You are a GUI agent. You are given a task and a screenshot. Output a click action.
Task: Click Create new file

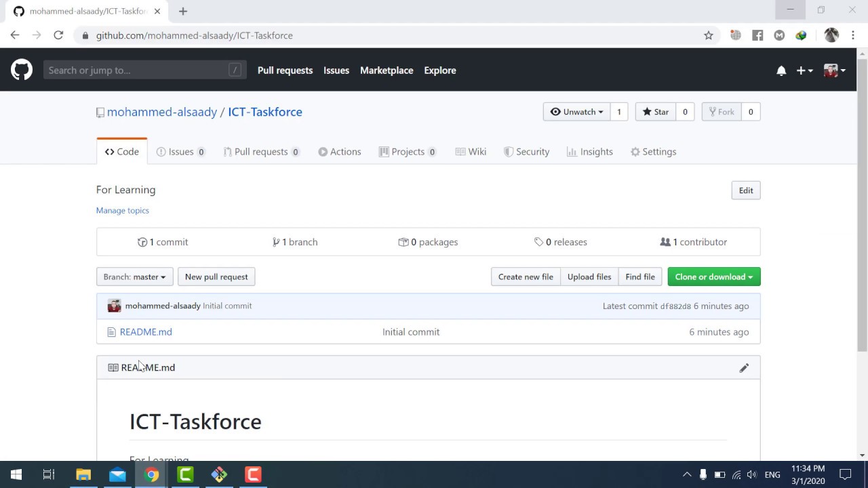(x=526, y=277)
